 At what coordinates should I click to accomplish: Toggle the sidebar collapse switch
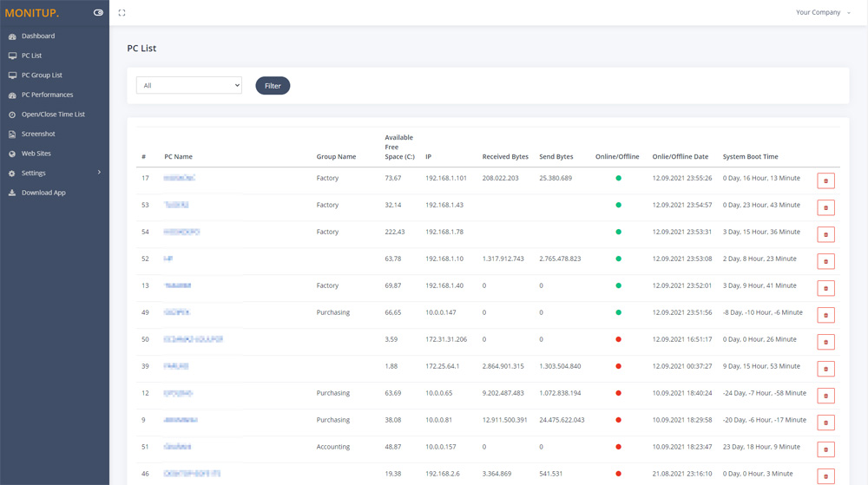(98, 13)
